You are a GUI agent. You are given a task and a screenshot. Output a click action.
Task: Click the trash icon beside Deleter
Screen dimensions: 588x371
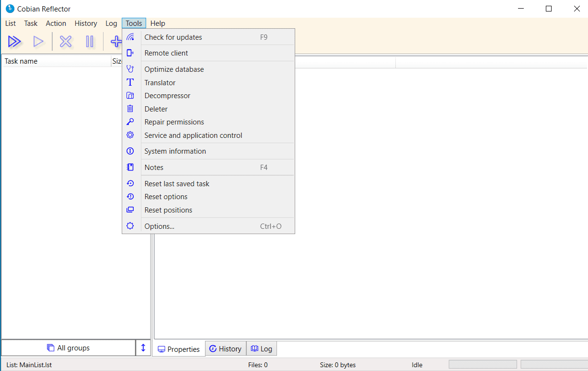130,109
